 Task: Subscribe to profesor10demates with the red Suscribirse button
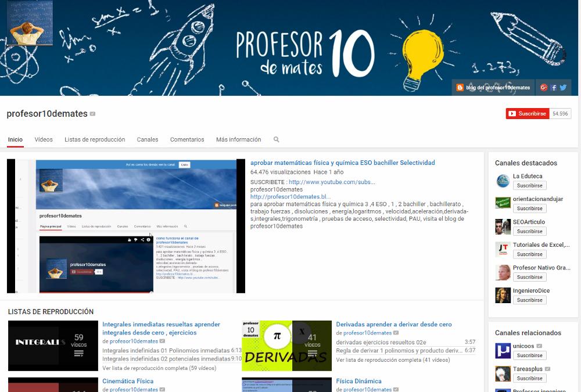pyautogui.click(x=528, y=114)
